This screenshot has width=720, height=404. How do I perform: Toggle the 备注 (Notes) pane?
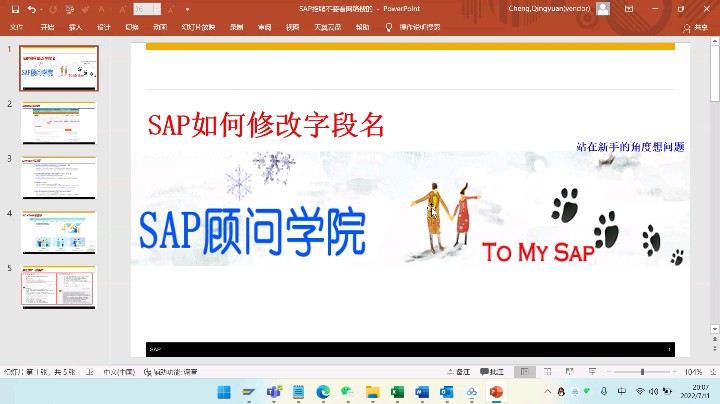(x=459, y=372)
